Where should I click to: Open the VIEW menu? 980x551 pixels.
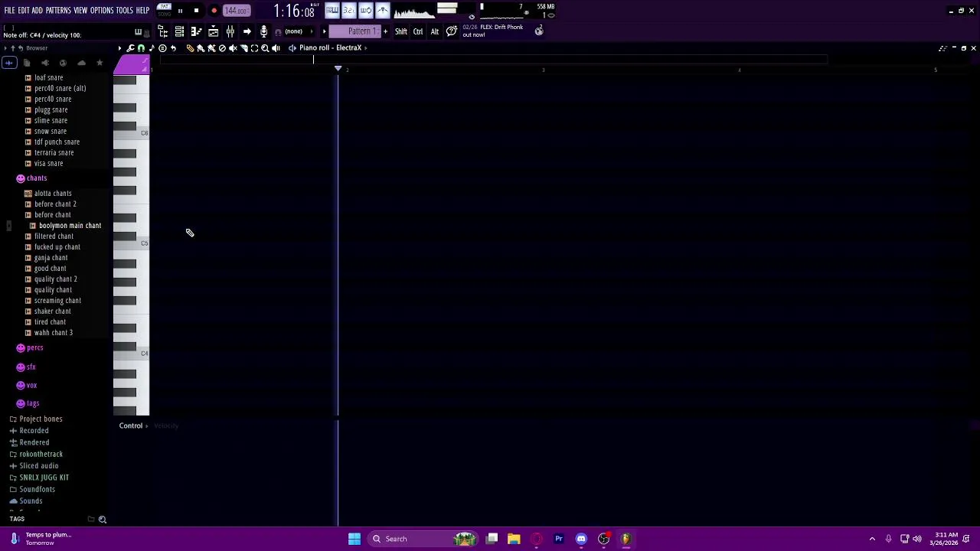pos(80,11)
